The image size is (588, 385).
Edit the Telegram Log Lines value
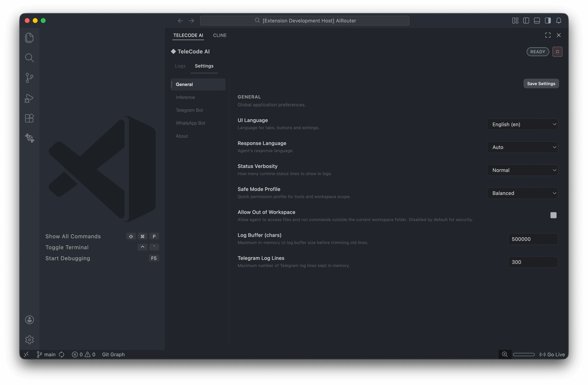point(533,262)
